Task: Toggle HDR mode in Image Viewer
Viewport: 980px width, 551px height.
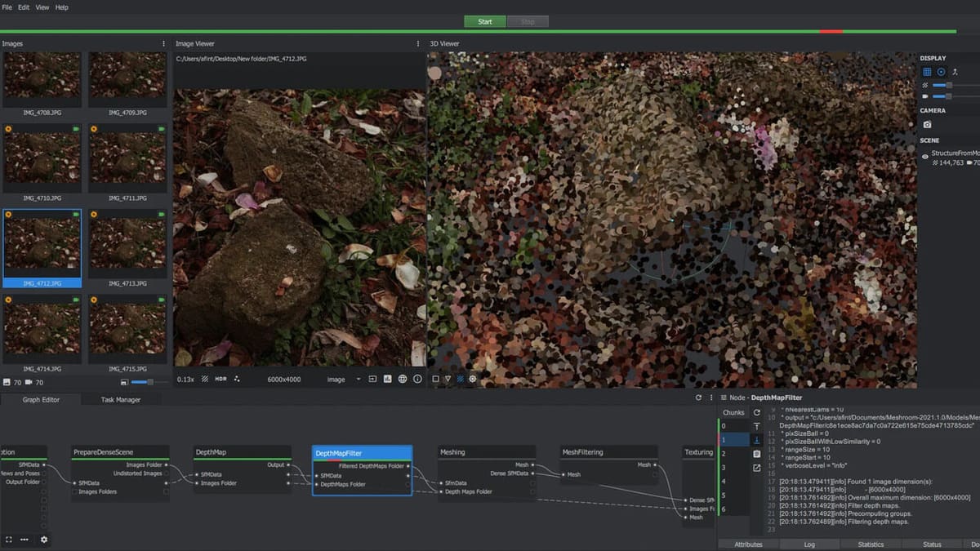Action: click(220, 379)
